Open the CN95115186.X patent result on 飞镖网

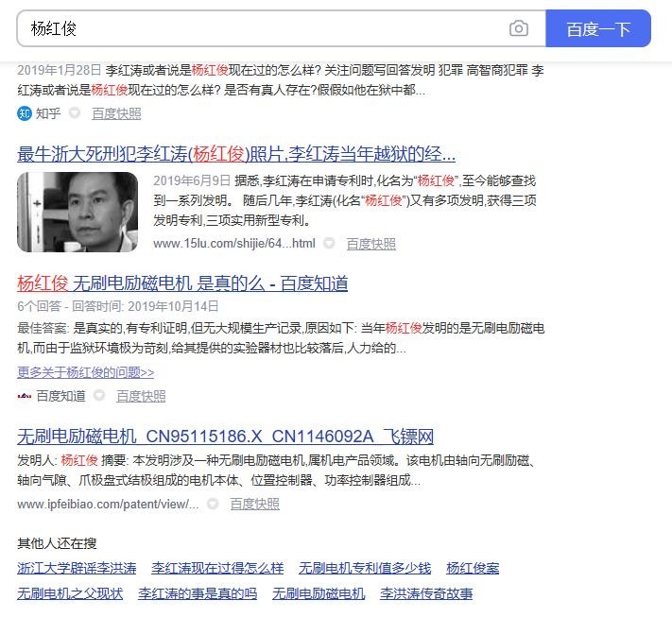click(x=225, y=437)
